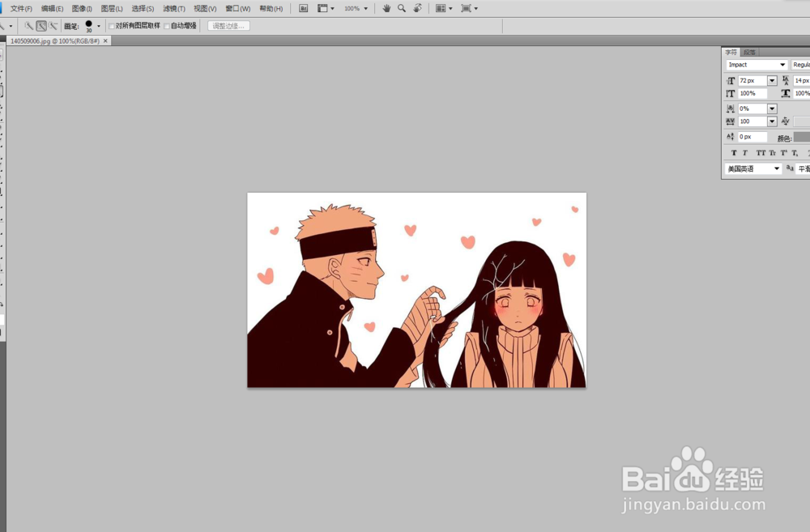Image resolution: width=810 pixels, height=532 pixels.
Task: Choose the Subtract from selection mode icon
Action: tap(53, 26)
